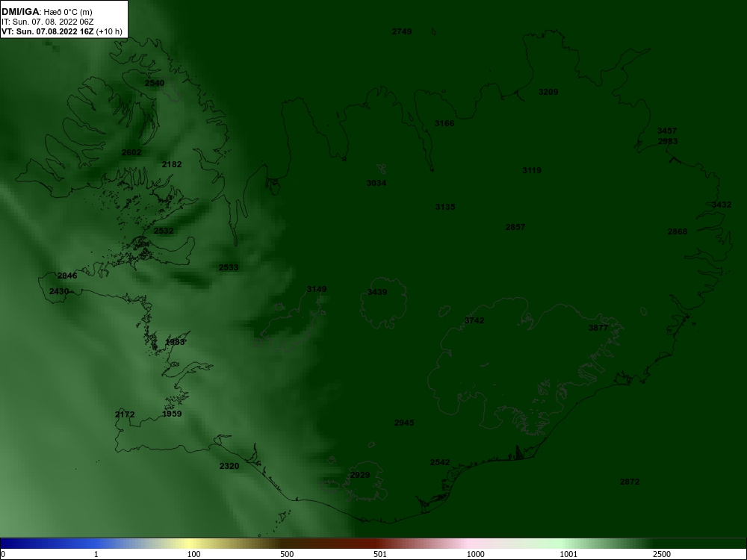Click the 501 legend scale label
The image size is (747, 560).
pos(380,554)
